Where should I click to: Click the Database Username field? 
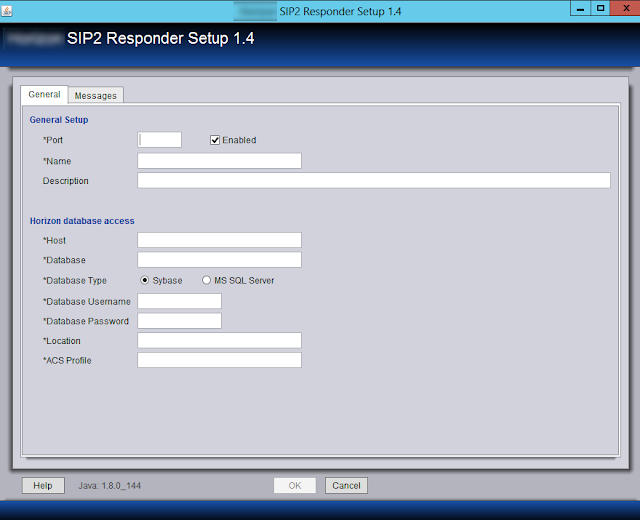180,301
